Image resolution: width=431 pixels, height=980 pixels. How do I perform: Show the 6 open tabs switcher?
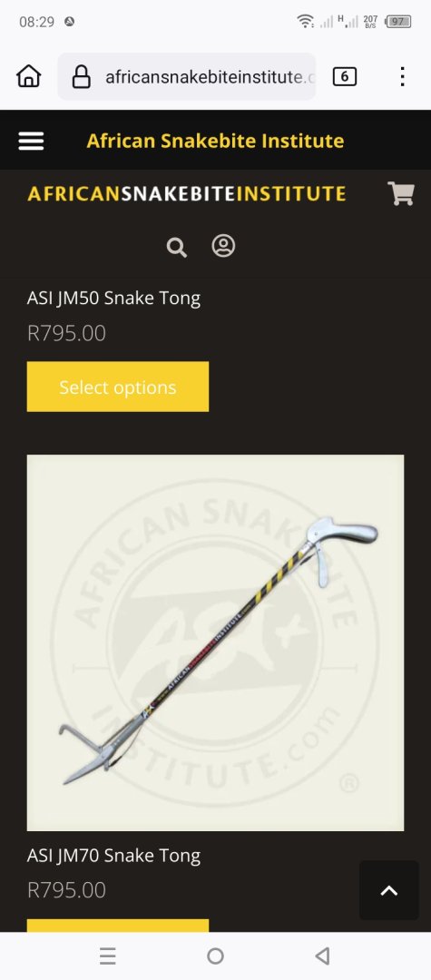coord(345,77)
